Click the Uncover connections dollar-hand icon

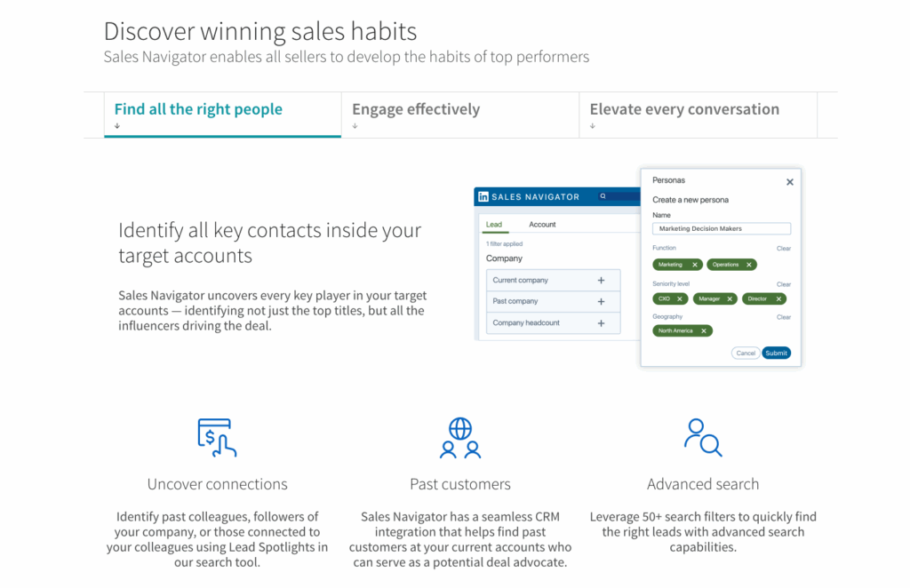coord(216,437)
